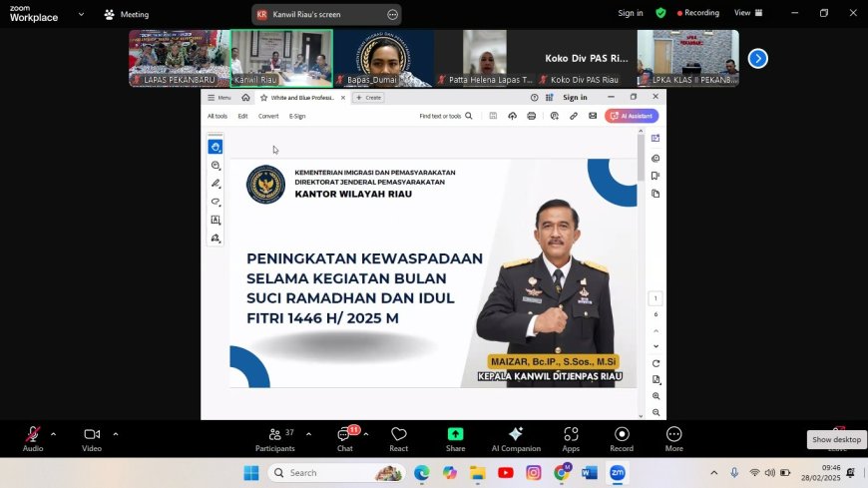This screenshot has height=488, width=868.
Task: Click Acrobat upload to cloud icon
Action: pos(512,116)
